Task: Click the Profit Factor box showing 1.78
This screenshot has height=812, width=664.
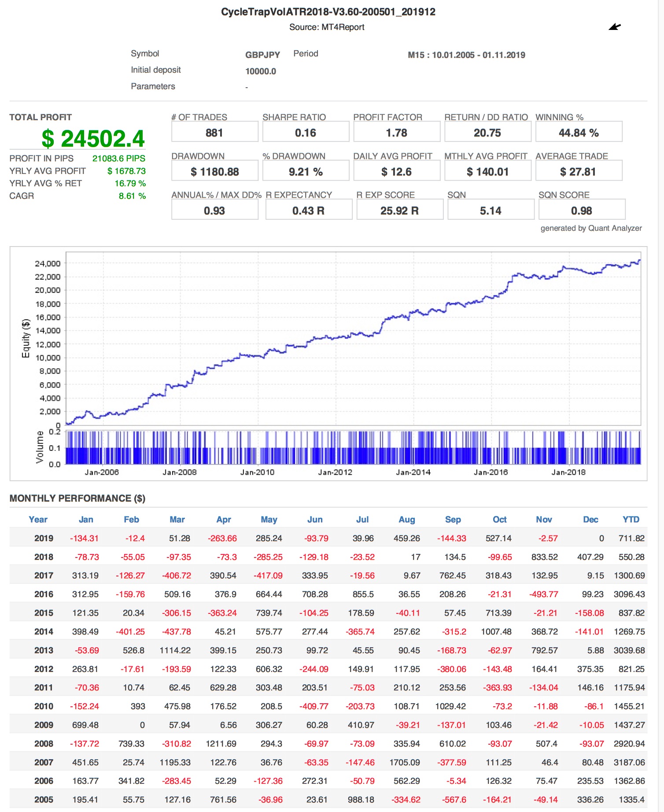Action: 397,132
